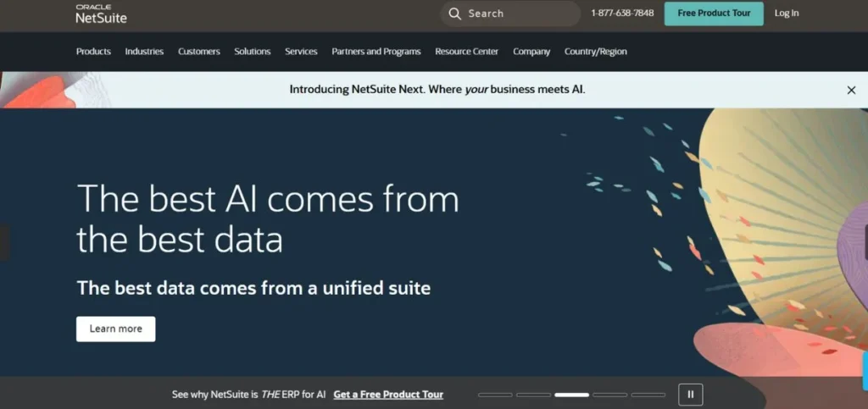Go to the fifth carousel slide indicator
This screenshot has width=868, height=409.
(648, 395)
